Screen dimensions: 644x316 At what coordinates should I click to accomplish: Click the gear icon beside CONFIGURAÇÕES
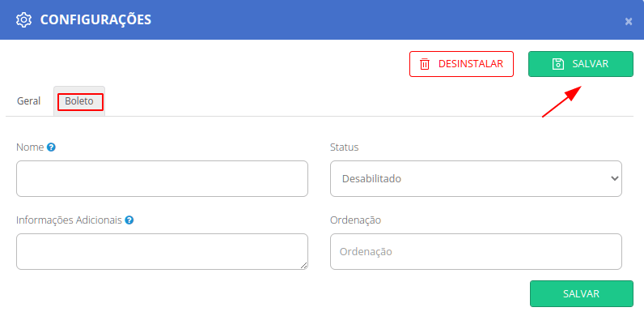click(23, 19)
